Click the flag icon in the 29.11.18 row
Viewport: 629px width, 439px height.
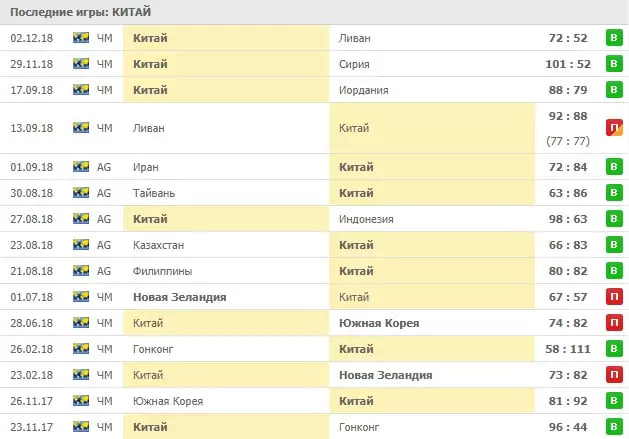click(81, 64)
